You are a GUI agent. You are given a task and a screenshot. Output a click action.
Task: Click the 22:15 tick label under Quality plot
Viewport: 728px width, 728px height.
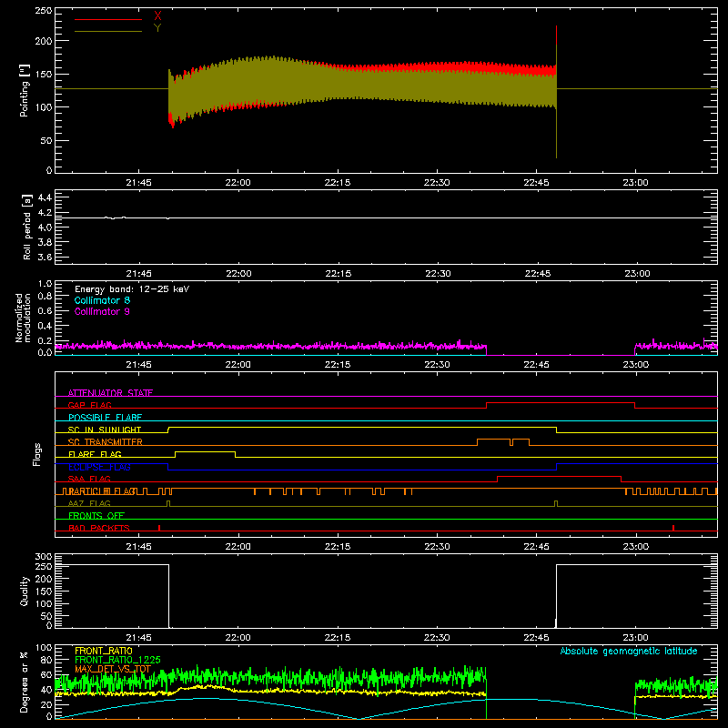(x=338, y=638)
